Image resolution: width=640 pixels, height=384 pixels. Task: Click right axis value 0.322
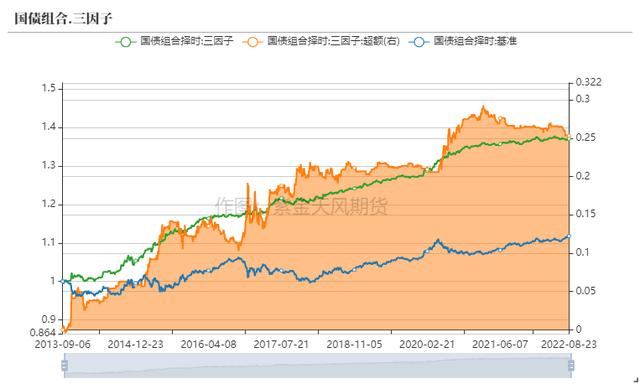tap(589, 82)
